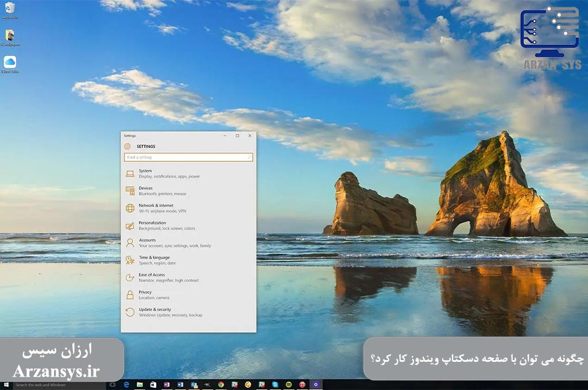Viewport: 588px width, 390px height.
Task: Click the Network & Internet title
Action: coord(156,206)
